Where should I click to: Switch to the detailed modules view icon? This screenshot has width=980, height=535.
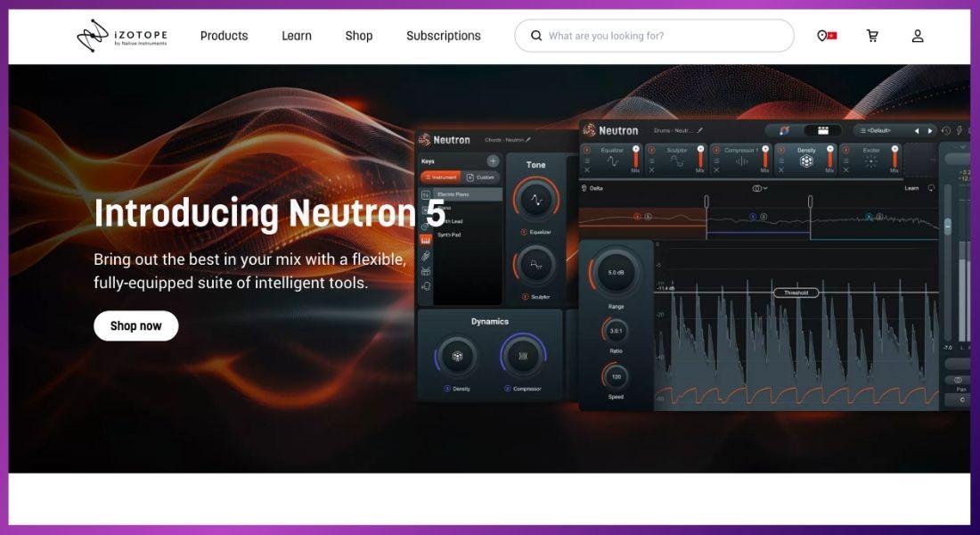click(x=822, y=130)
